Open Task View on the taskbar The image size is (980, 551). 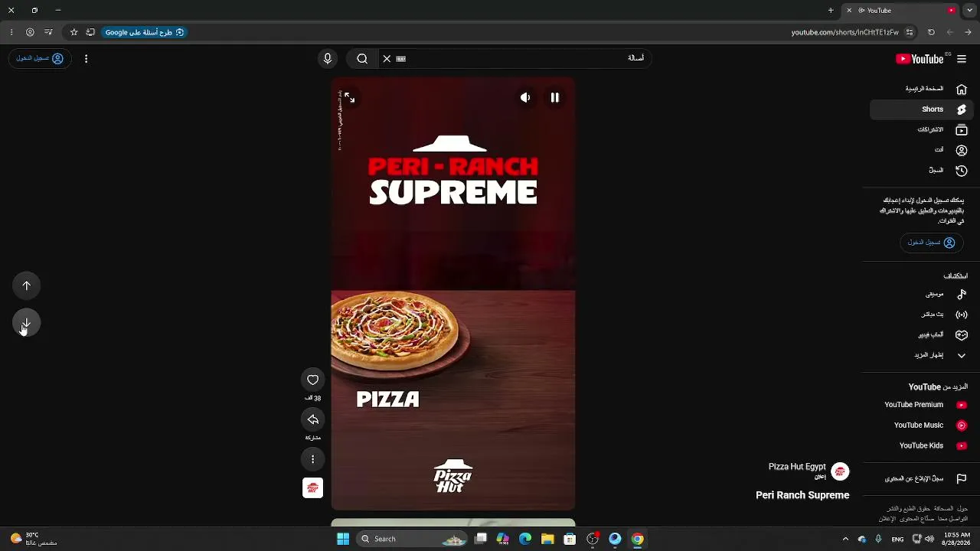click(481, 539)
